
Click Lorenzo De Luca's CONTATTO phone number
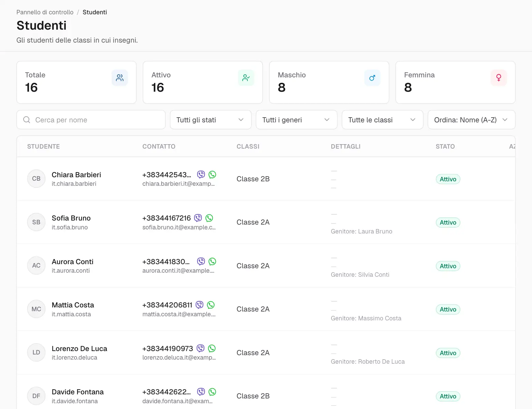(x=168, y=348)
